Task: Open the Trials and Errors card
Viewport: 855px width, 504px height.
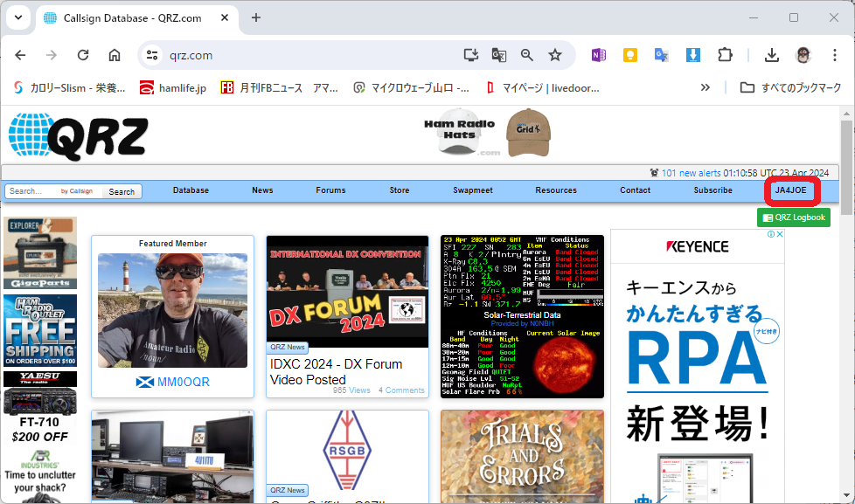Action: tap(523, 457)
